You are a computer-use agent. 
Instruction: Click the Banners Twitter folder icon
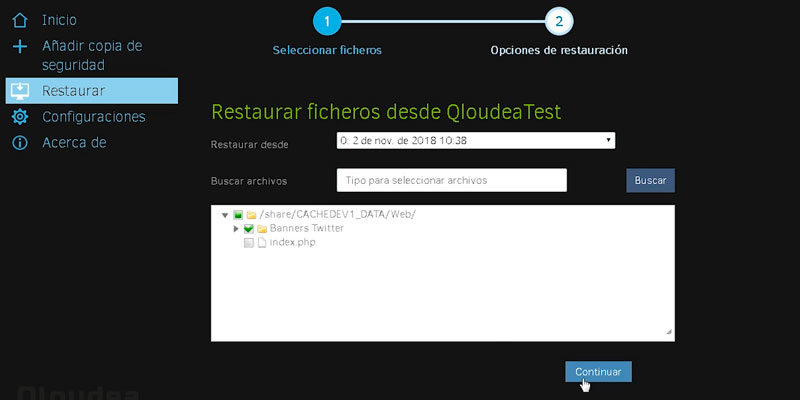pos(262,229)
